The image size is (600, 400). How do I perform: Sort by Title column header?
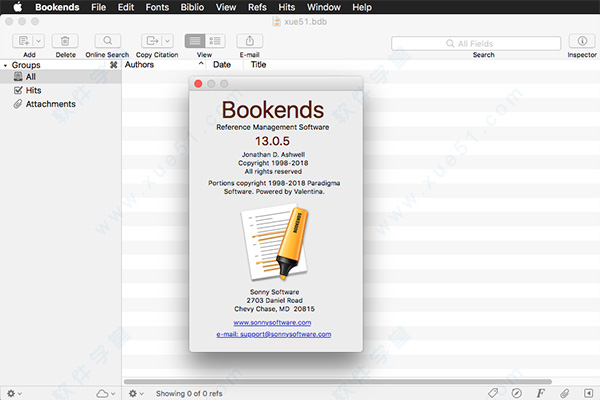click(x=258, y=65)
